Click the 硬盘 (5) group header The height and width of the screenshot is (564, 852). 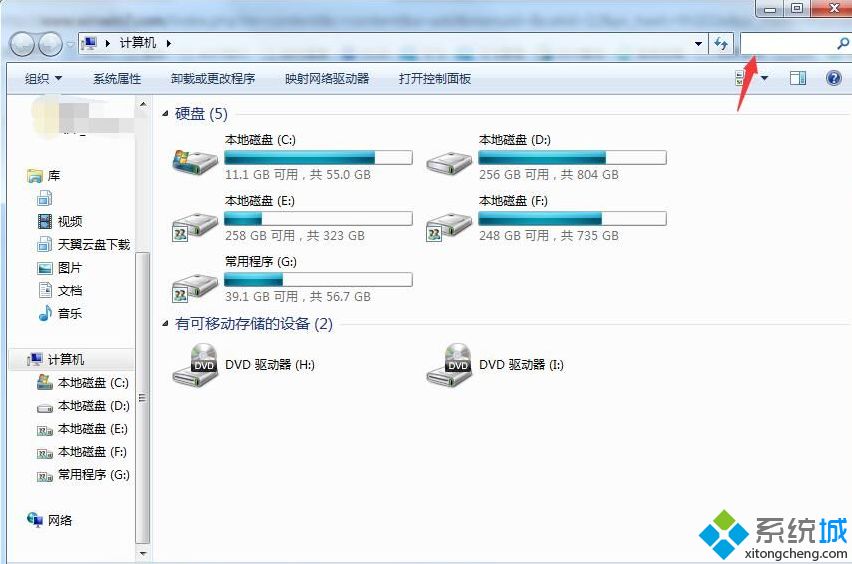click(x=201, y=114)
